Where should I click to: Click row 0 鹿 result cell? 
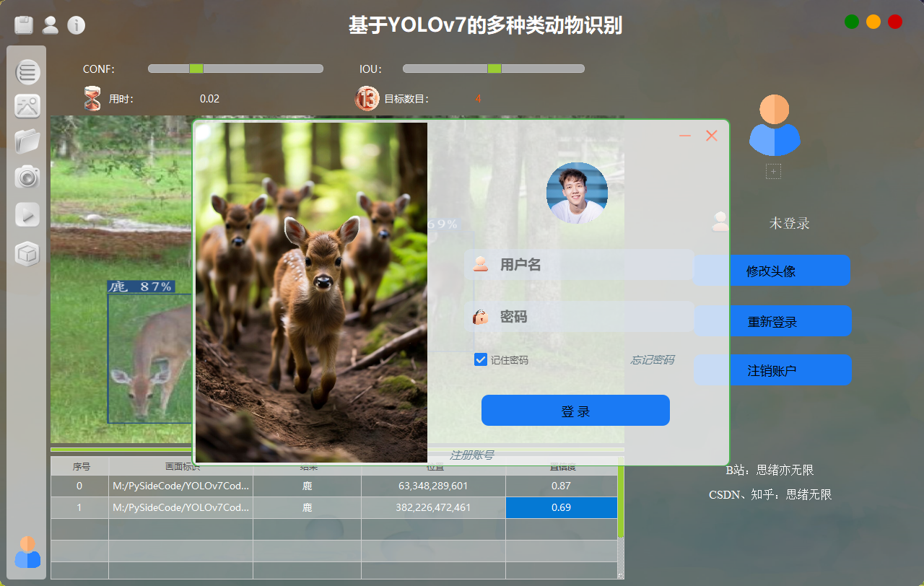307,486
